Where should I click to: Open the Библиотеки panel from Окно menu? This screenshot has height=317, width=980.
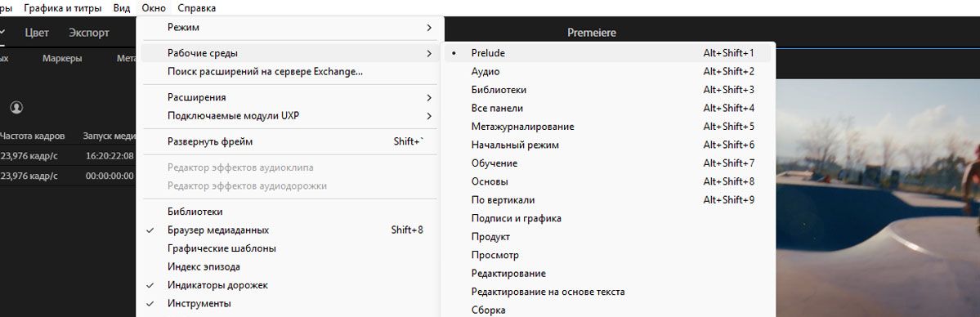290,212
